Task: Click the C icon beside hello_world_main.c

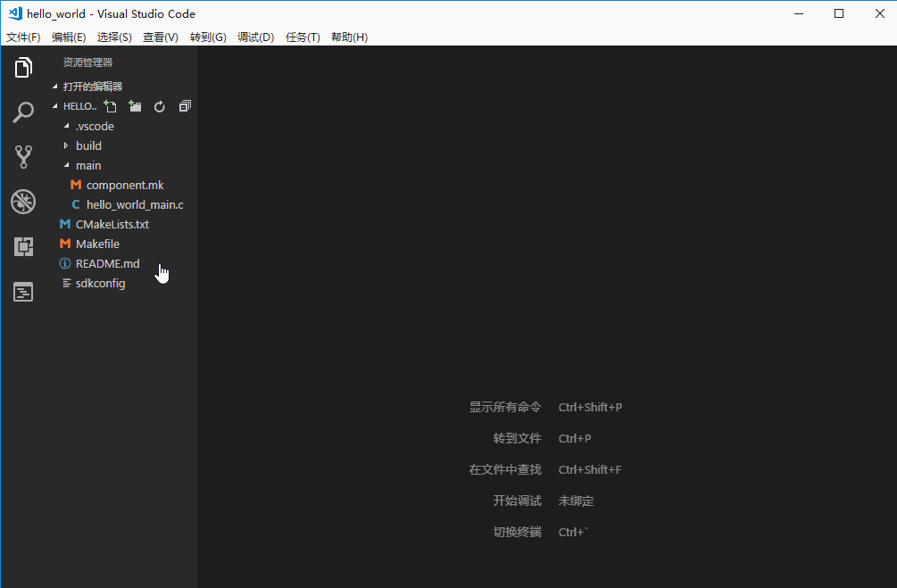Action: [x=76, y=204]
